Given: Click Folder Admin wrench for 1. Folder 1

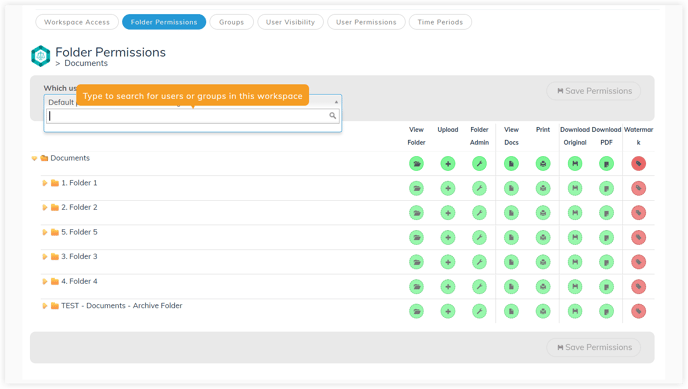Looking at the screenshot, I should [480, 188].
